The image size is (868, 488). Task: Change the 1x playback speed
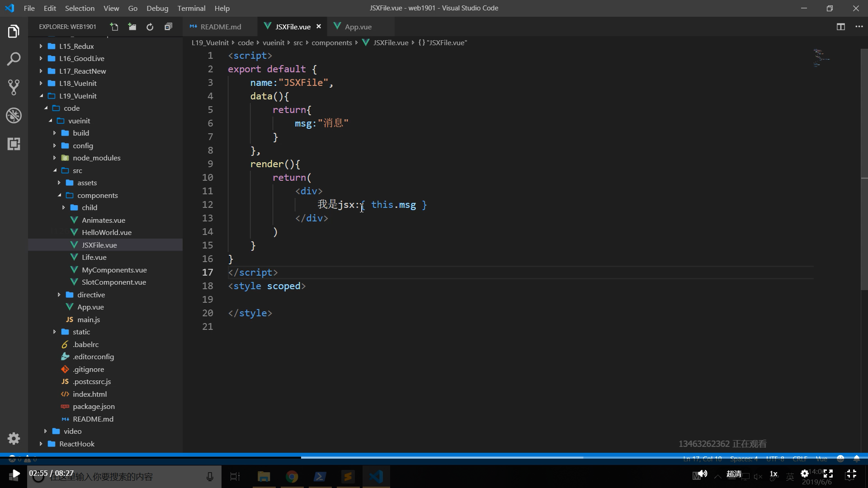(x=774, y=474)
